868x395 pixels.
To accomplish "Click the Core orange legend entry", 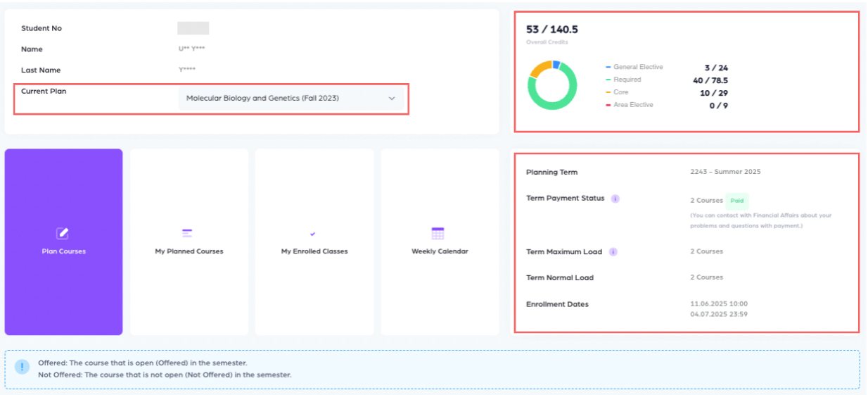I will (620, 92).
